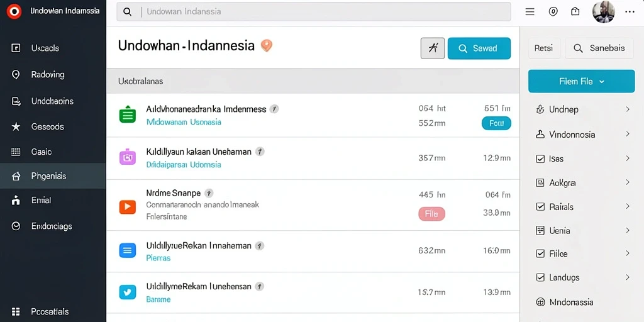
Task: Click the red circular app logo
Action: pyautogui.click(x=14, y=11)
